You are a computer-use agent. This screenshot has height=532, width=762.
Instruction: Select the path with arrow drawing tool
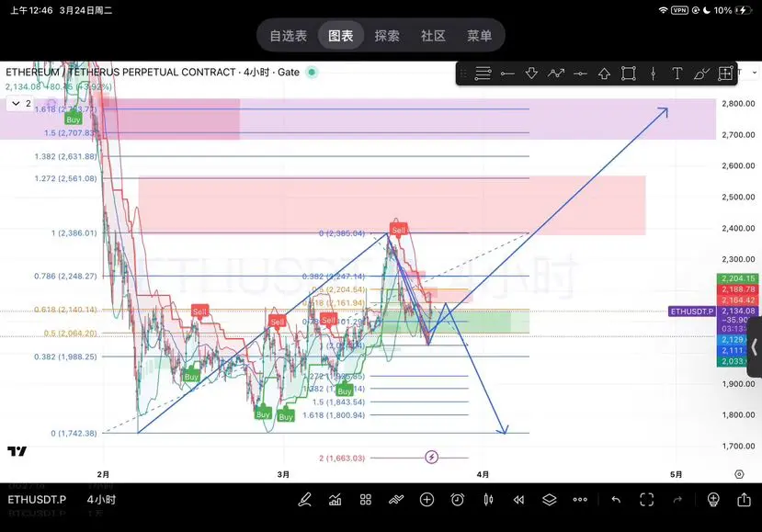pos(556,74)
